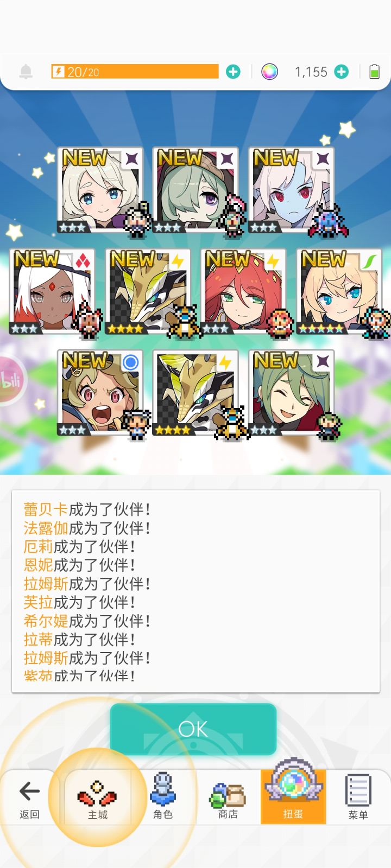Screen dimensions: 391x868
Task: Tap the orange stamina bar 20/20
Action: [x=135, y=72]
